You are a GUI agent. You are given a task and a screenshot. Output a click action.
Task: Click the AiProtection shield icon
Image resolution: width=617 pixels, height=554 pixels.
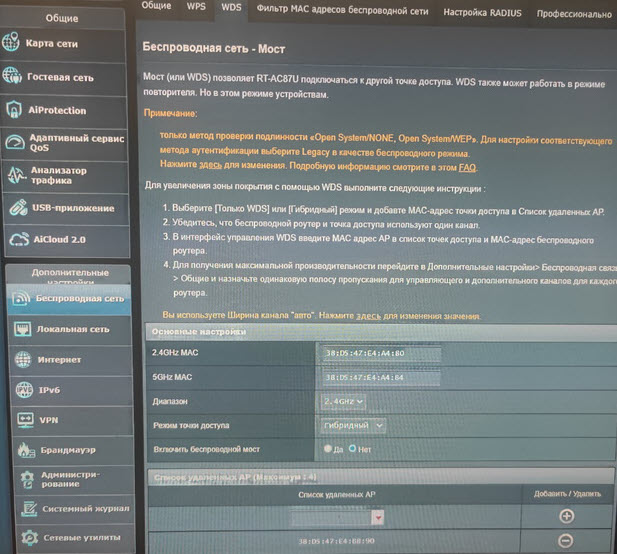tap(13, 110)
